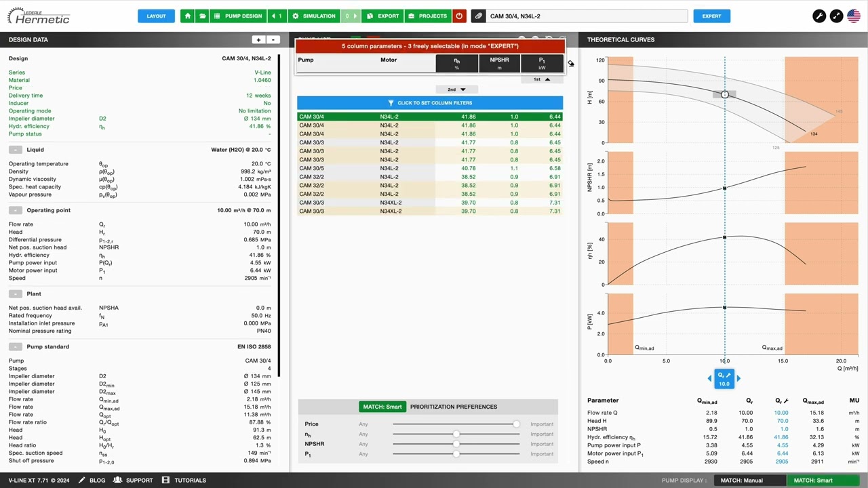Select the ηh column parameter header
868x488 pixels.
[x=456, y=63]
